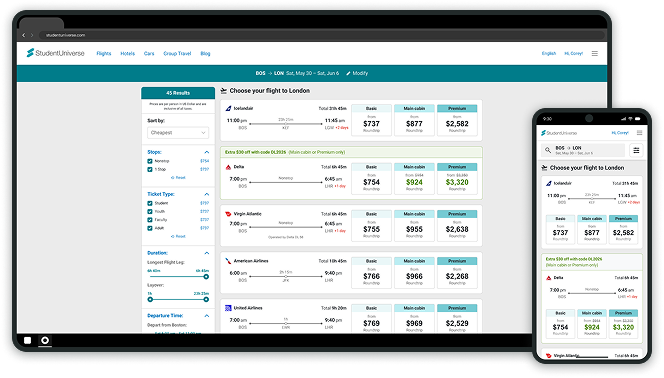
Task: Open the Cars nav item
Action: pyautogui.click(x=149, y=53)
